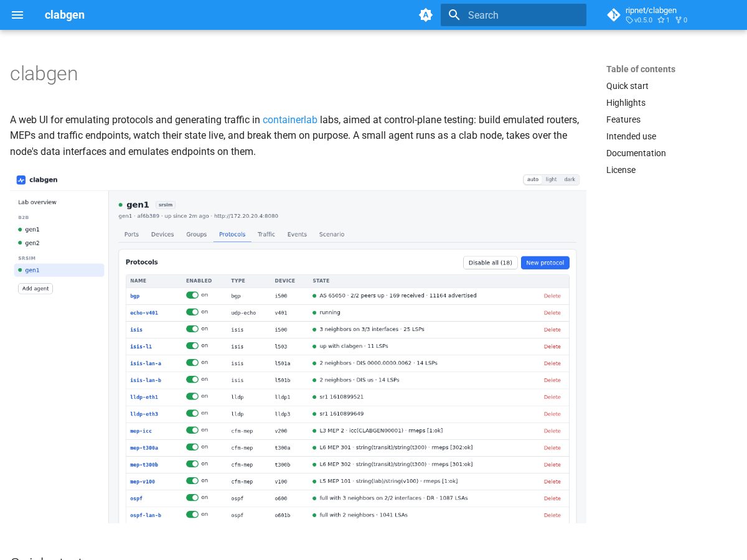Screen dimensions: 747x560
Task: Click the srsim badge next to gen1
Action: [x=166, y=205]
